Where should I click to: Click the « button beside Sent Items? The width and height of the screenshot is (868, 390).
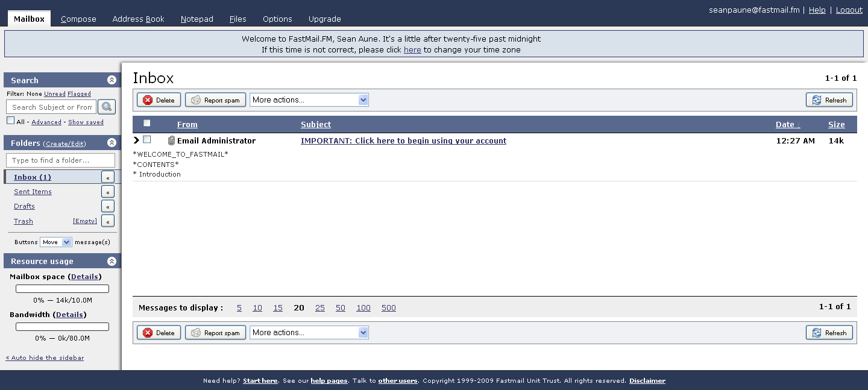click(x=107, y=192)
